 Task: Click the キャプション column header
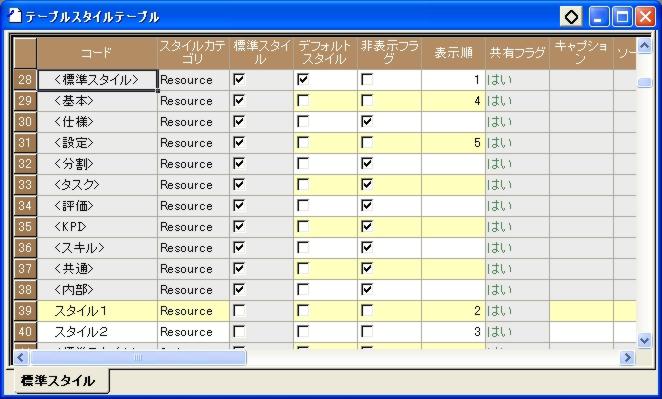click(581, 53)
